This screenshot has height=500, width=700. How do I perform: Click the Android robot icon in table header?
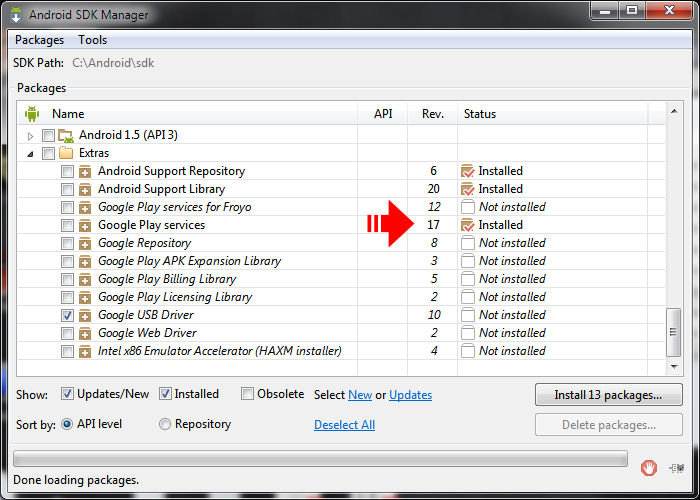tap(32, 114)
